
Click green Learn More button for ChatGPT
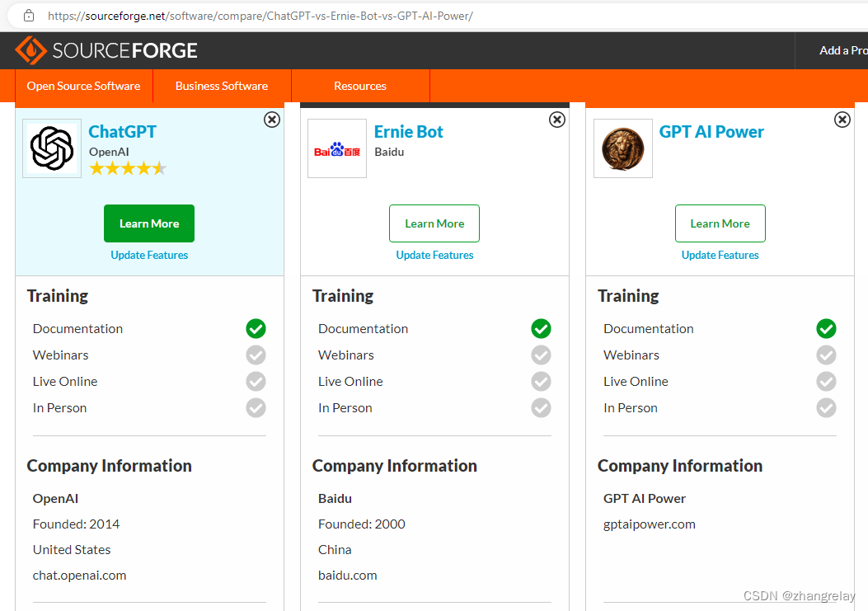tap(149, 223)
